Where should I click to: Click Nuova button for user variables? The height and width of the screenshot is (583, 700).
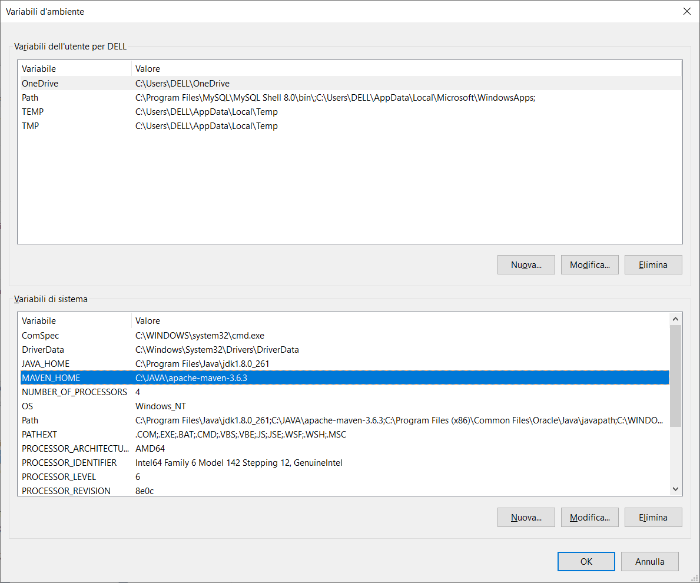point(526,265)
